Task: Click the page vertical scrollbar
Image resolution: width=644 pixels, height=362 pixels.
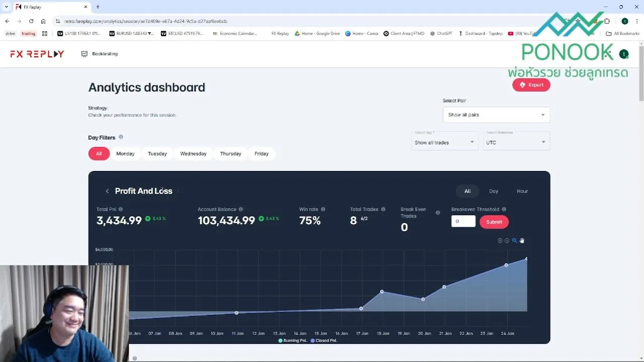Action: (x=641, y=73)
